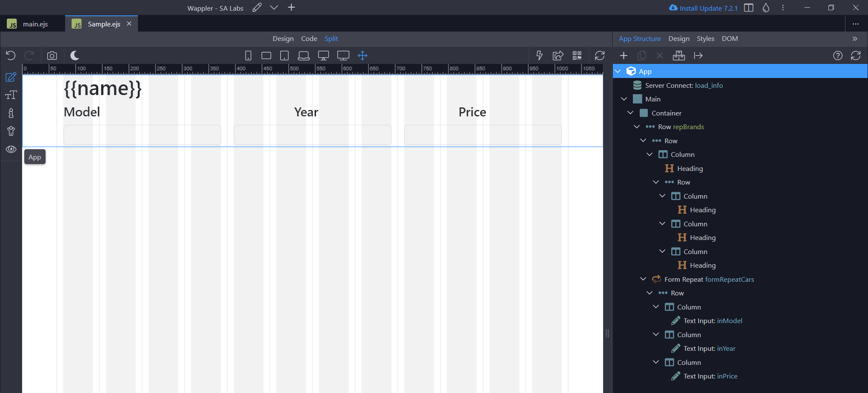Toggle the eye preview mode in left sidebar

coord(11,149)
